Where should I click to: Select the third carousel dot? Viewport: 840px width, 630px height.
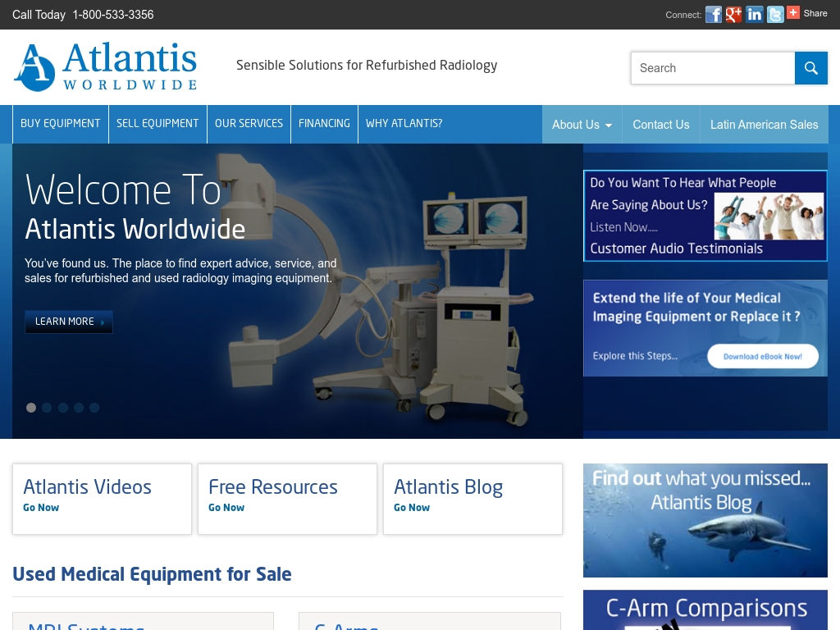tap(62, 408)
